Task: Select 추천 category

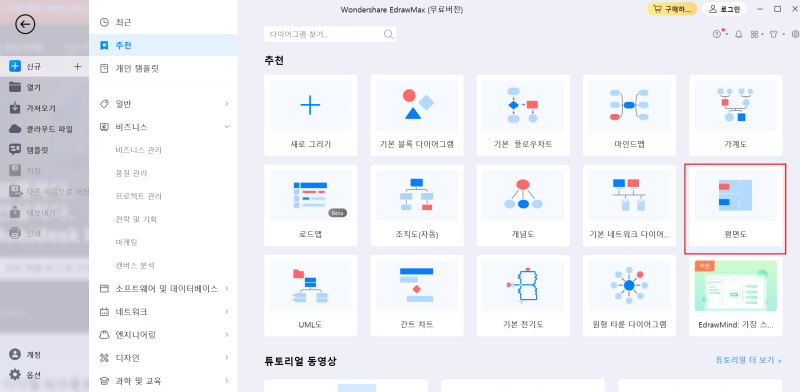Action: click(x=163, y=45)
